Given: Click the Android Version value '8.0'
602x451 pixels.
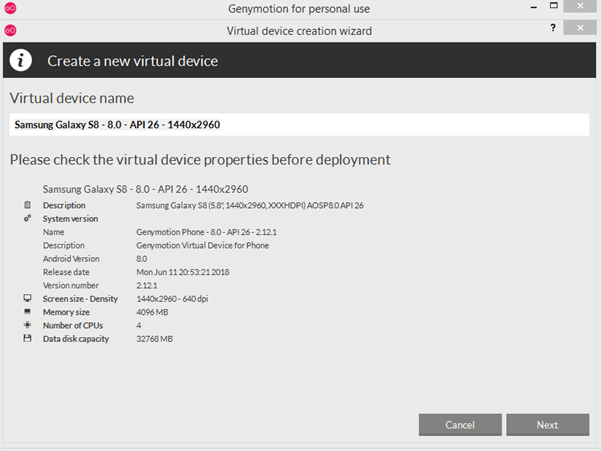Looking at the screenshot, I should [x=142, y=259].
